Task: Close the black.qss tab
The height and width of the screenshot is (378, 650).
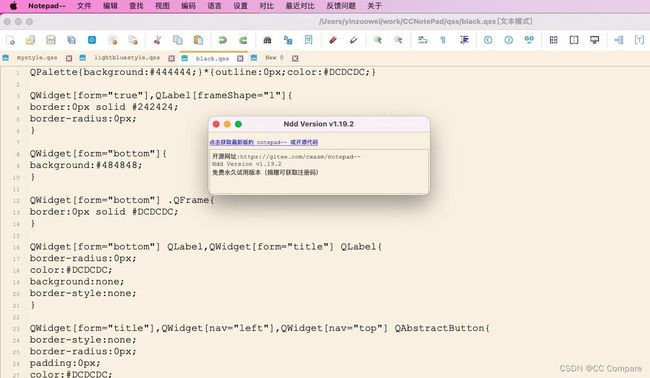Action: click(240, 58)
